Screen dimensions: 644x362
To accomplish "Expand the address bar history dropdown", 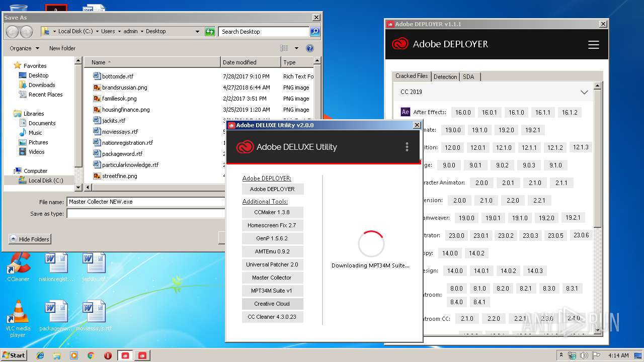I will pos(197,31).
